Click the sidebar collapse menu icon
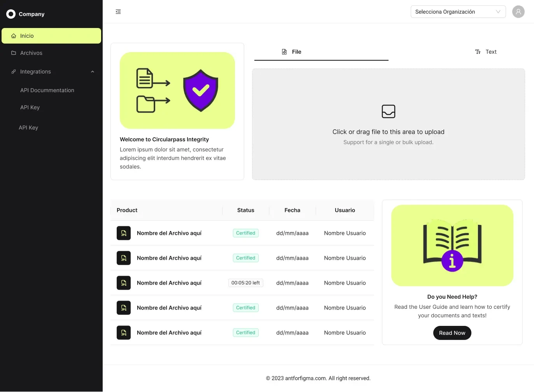Screen dimensions: 534x392 tap(118, 12)
